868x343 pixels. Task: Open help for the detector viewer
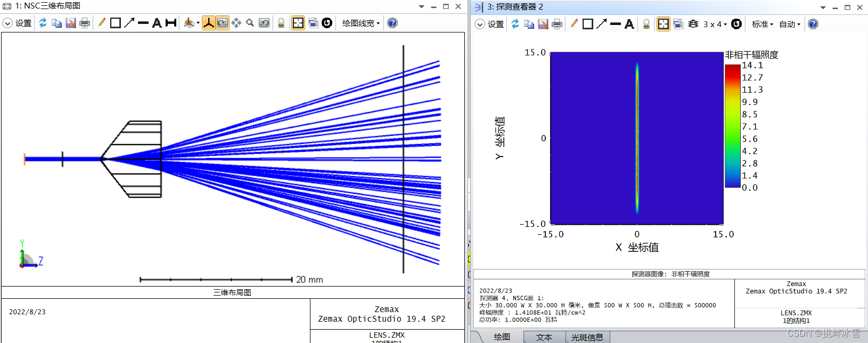813,24
